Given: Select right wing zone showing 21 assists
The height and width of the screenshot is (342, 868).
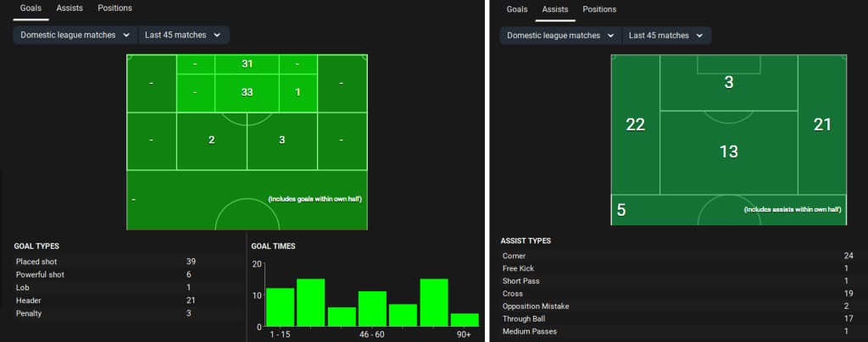Looking at the screenshot, I should tap(822, 125).
